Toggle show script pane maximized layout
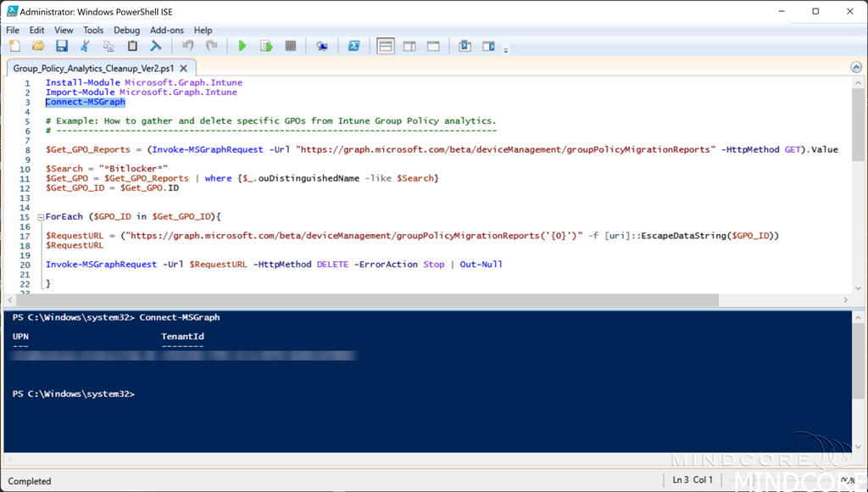Screen dimensions: 868x492 433,46
